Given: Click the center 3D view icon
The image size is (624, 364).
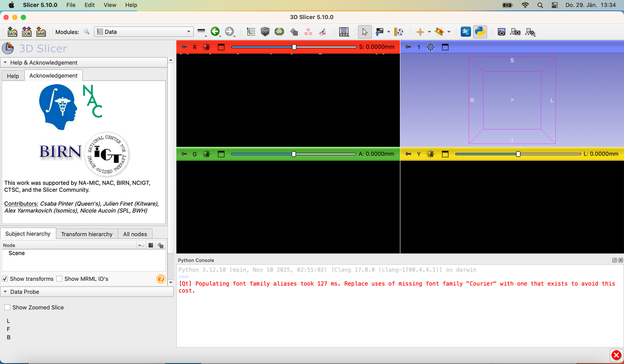Looking at the screenshot, I should pyautogui.click(x=430, y=47).
